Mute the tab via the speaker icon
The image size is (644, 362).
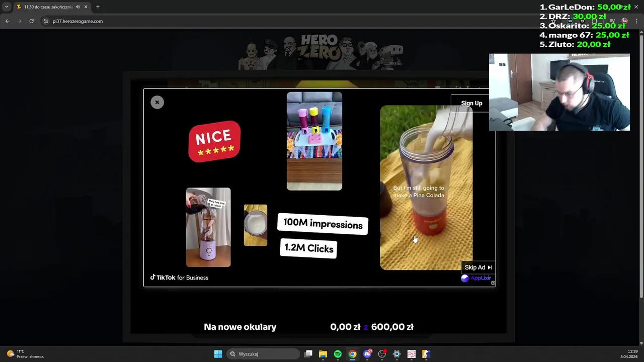point(77,7)
